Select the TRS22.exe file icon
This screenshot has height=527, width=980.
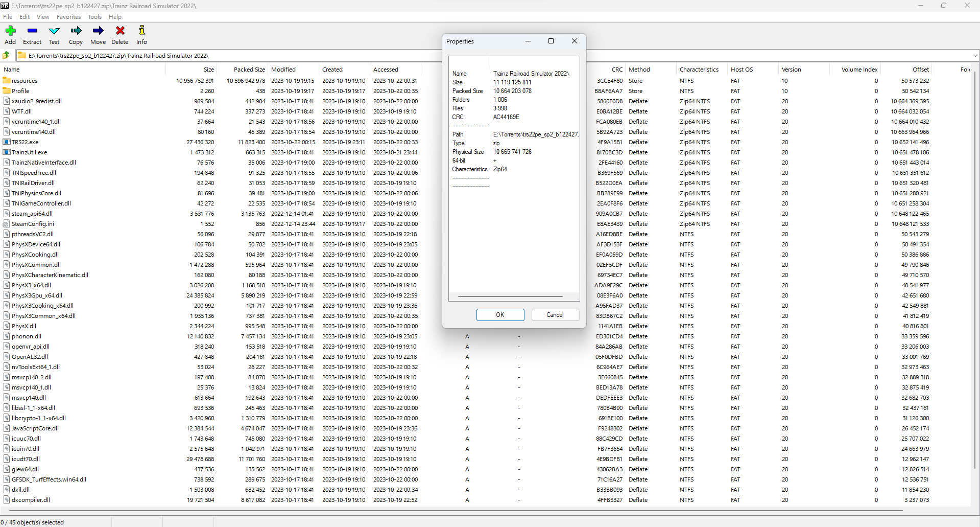pos(7,142)
